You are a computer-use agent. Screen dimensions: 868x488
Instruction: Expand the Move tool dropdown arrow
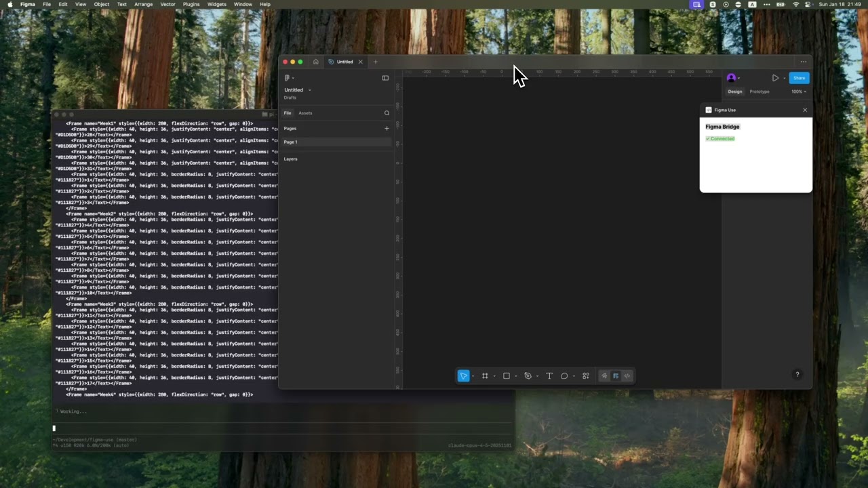473,375
